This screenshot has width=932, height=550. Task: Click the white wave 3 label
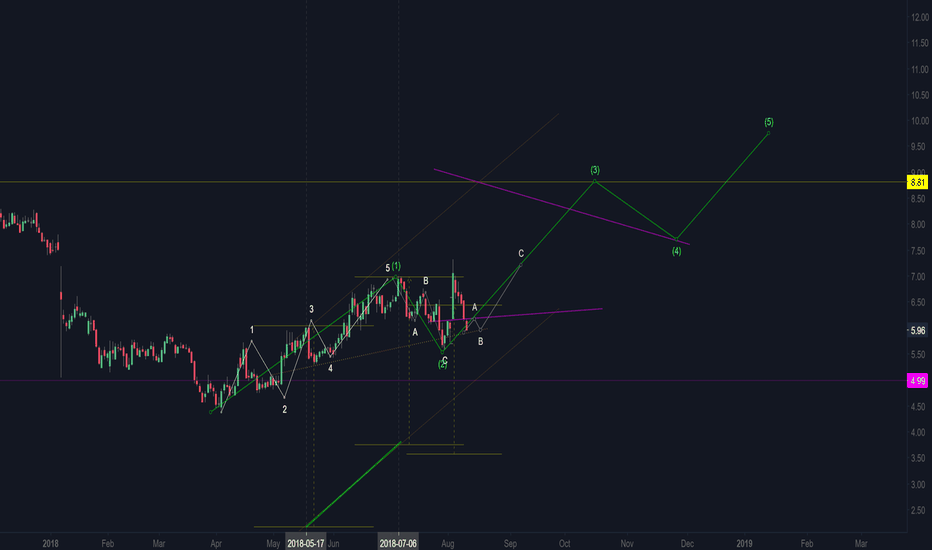tap(311, 309)
